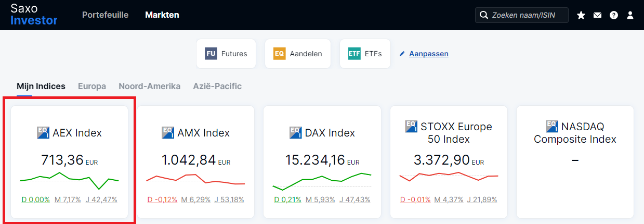This screenshot has width=644, height=224.
Task: Select STOXX day change D -0,01%
Action: pyautogui.click(x=415, y=200)
